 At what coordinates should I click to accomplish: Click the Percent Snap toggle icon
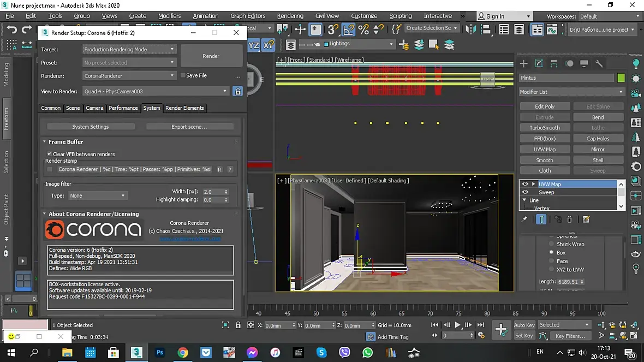click(363, 29)
